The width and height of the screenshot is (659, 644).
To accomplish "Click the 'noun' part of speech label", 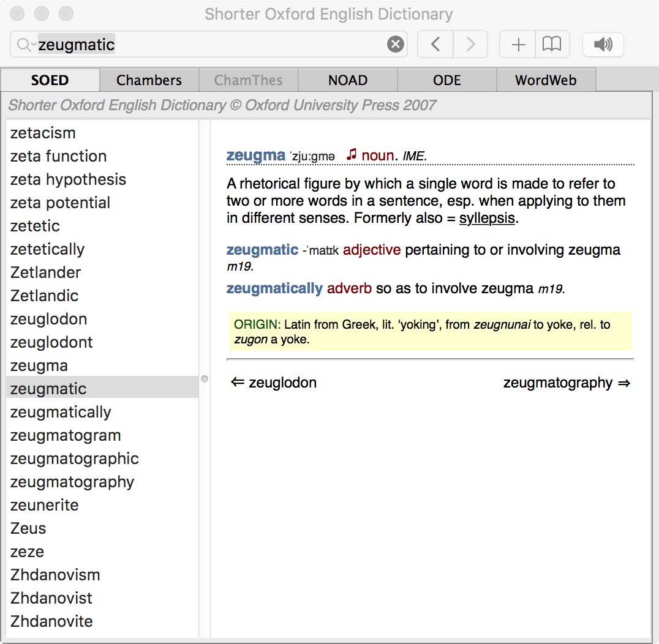I will pyautogui.click(x=377, y=156).
